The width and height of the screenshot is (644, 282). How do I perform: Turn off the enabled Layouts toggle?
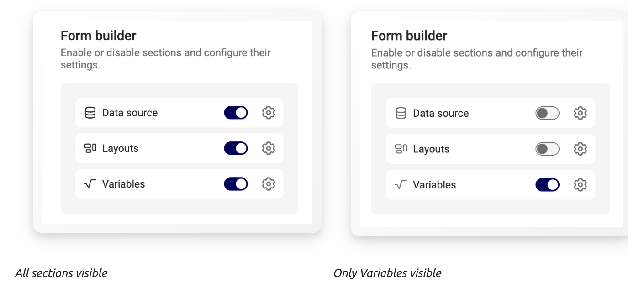[236, 148]
